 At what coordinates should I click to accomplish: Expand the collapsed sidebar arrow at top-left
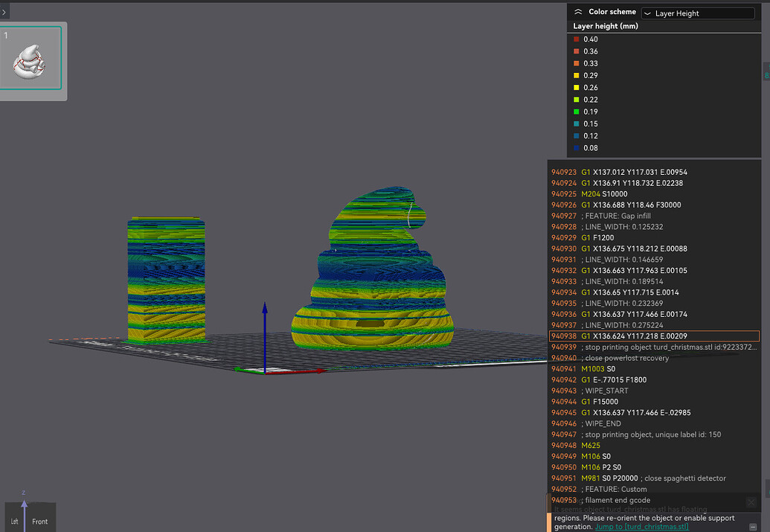tap(4, 12)
